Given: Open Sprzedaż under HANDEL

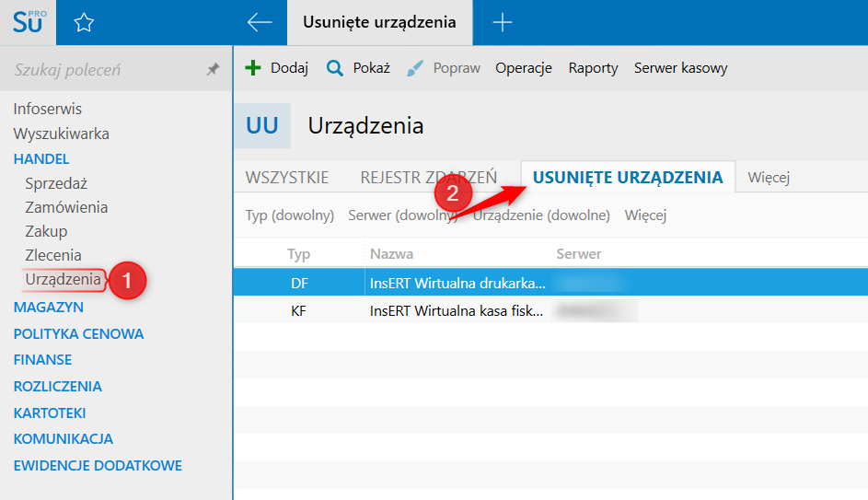Looking at the screenshot, I should (x=56, y=183).
